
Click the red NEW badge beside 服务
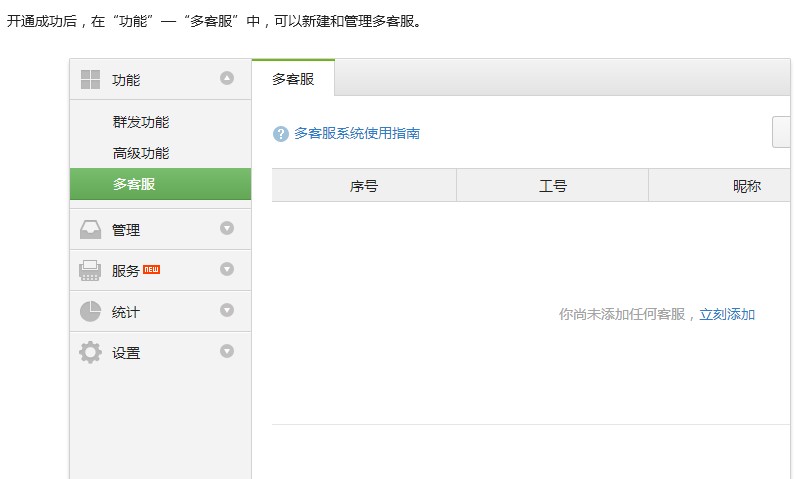(x=152, y=269)
